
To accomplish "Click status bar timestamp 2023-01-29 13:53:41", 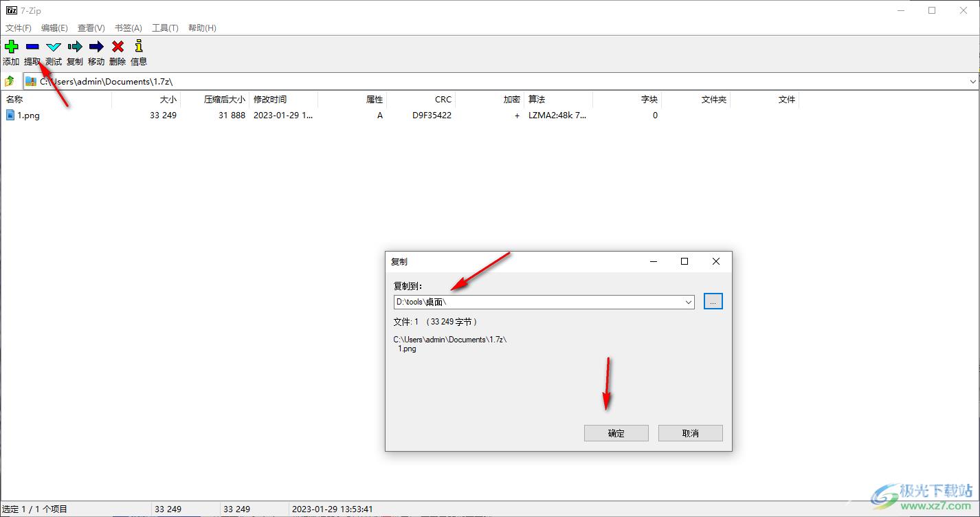I will click(x=333, y=509).
